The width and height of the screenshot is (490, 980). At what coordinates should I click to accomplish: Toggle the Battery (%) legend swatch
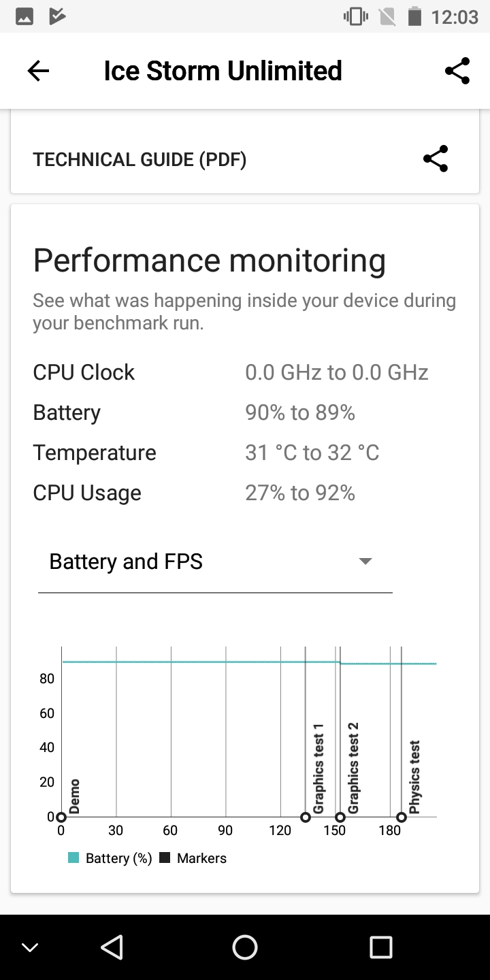73,858
